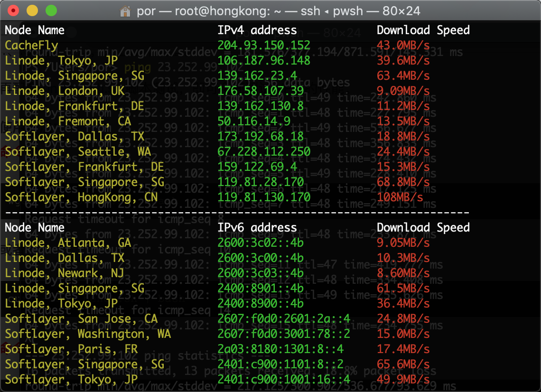
Task: Select 'Softlayer, Seattle, WA' node name
Action: (x=78, y=151)
